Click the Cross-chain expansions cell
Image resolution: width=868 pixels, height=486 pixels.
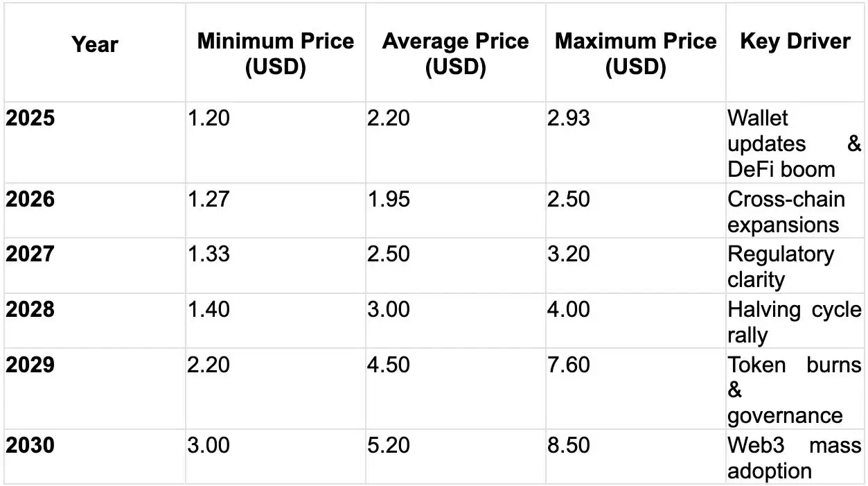point(786,212)
